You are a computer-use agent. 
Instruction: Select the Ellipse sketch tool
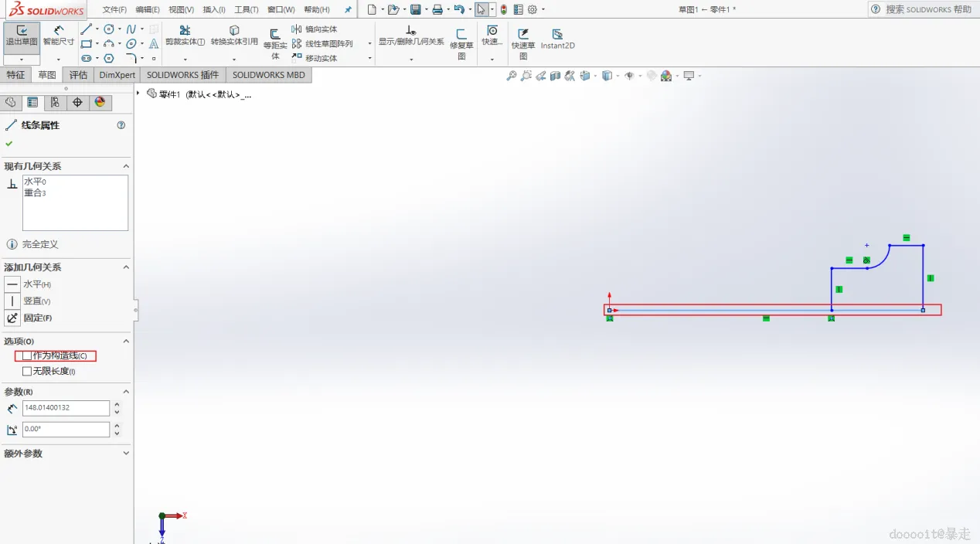pos(131,44)
